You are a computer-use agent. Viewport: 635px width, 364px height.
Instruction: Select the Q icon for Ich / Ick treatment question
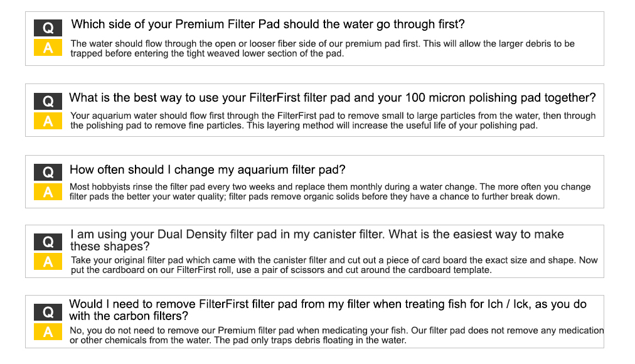pos(48,312)
